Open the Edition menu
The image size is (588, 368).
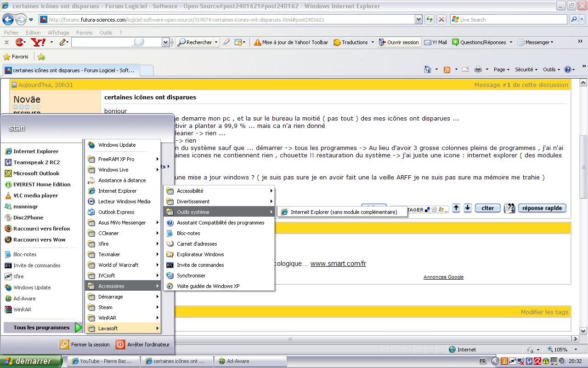point(33,33)
